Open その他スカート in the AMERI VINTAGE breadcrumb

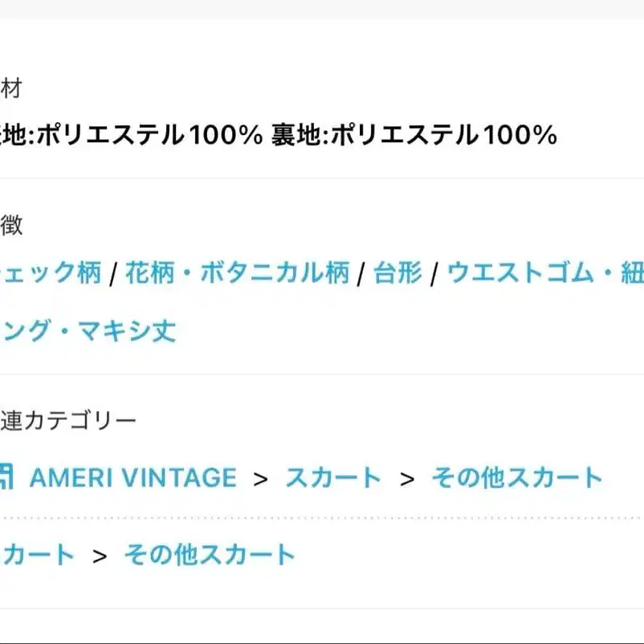[x=516, y=478]
